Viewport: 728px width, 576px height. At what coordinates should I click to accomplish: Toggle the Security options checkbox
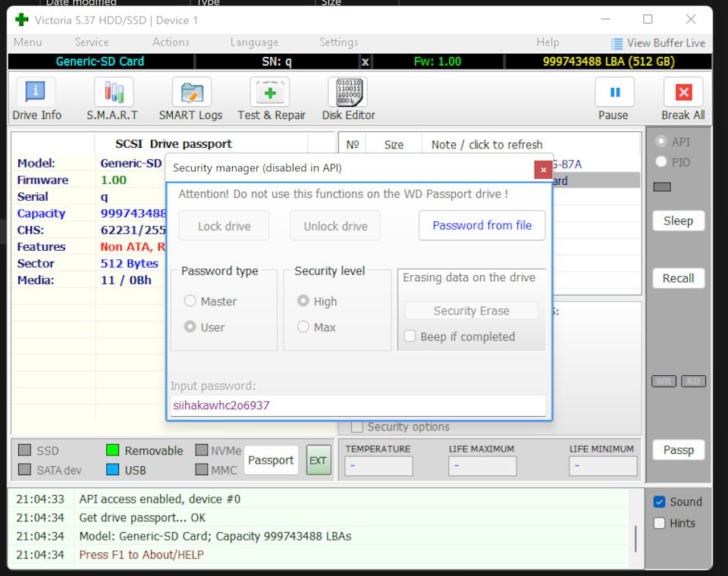pos(357,427)
